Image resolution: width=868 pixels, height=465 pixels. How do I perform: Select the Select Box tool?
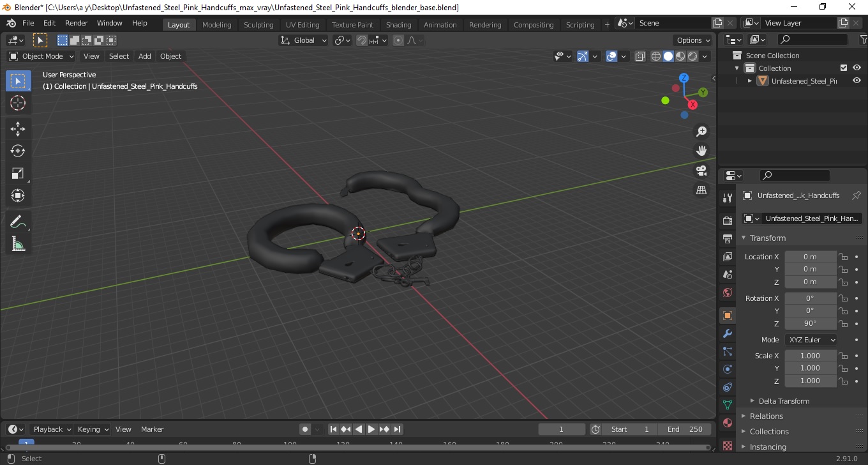pos(18,81)
